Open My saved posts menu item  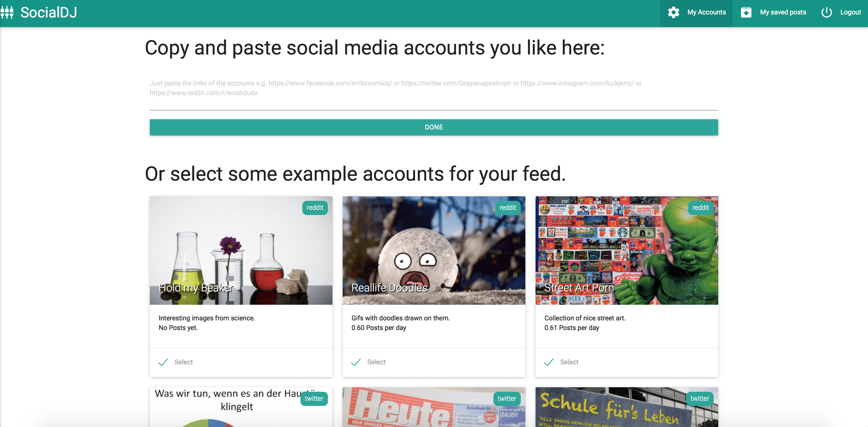783,12
